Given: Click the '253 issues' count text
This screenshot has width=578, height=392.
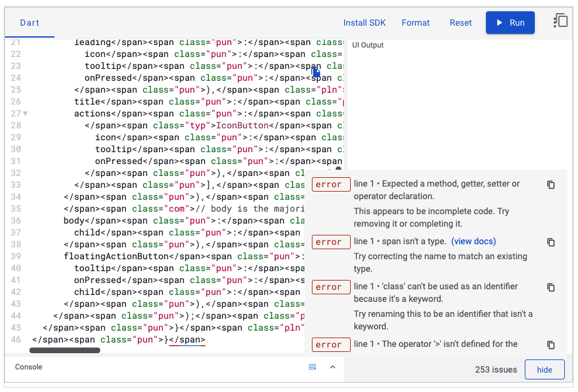Looking at the screenshot, I should click(x=496, y=369).
